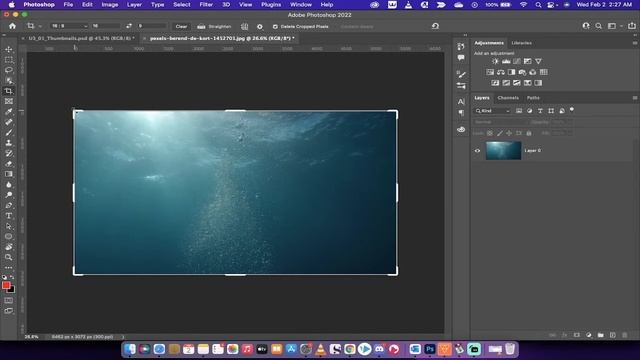This screenshot has width=640, height=360.
Task: Click the red foreground color swatch
Action: coord(6,285)
